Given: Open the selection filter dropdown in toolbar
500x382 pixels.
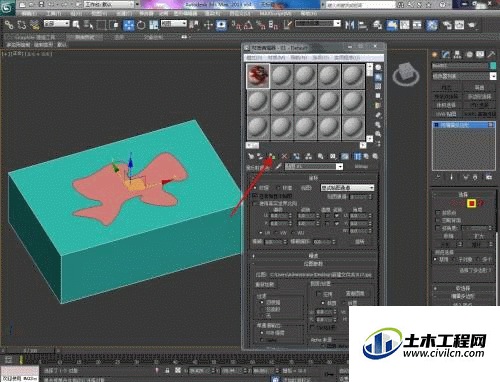Looking at the screenshot, I should pos(57,23).
